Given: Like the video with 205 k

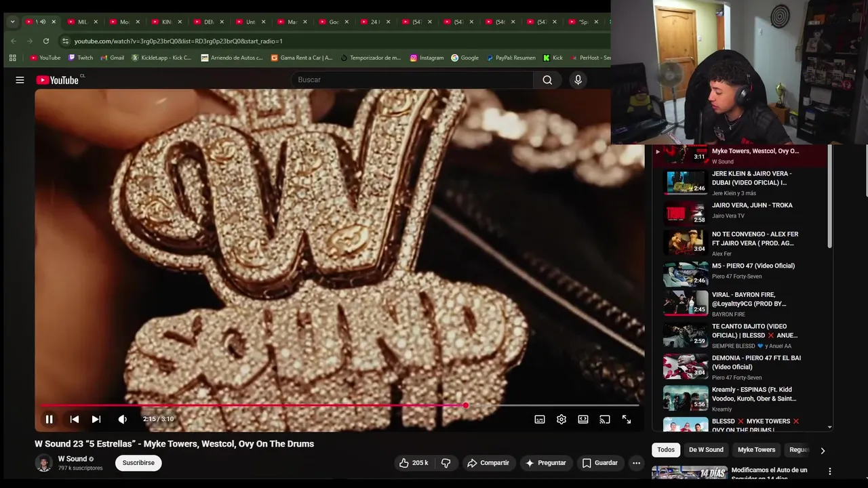Looking at the screenshot, I should (414, 463).
